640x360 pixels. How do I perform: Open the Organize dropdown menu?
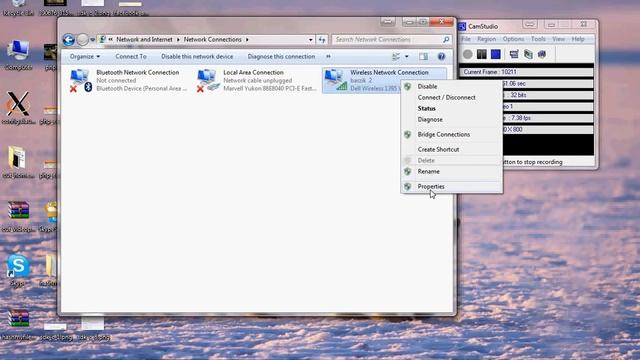pos(84,56)
